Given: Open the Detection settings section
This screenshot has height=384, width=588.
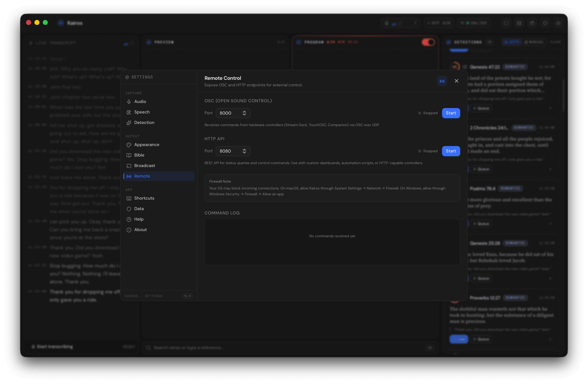Looking at the screenshot, I should coord(159,123).
